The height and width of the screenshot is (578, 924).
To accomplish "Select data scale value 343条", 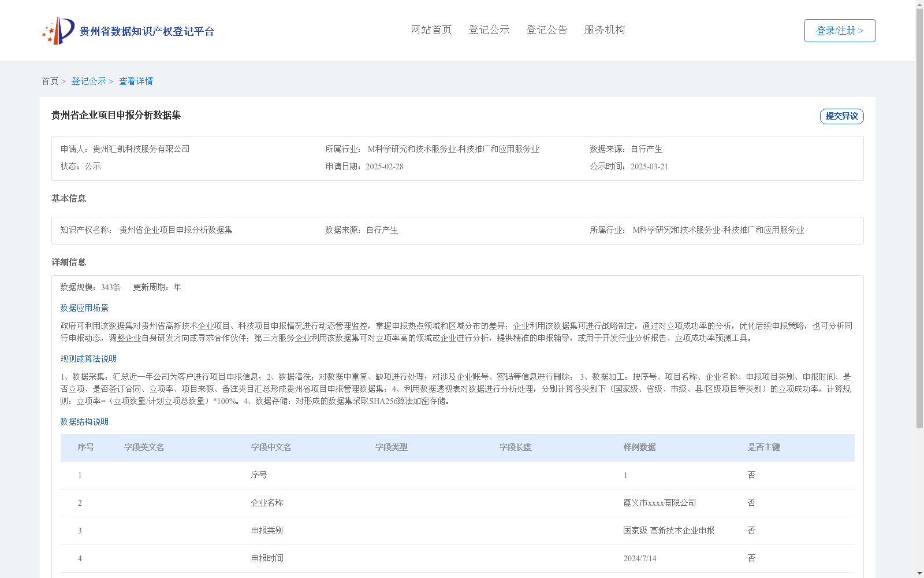I will (x=111, y=287).
